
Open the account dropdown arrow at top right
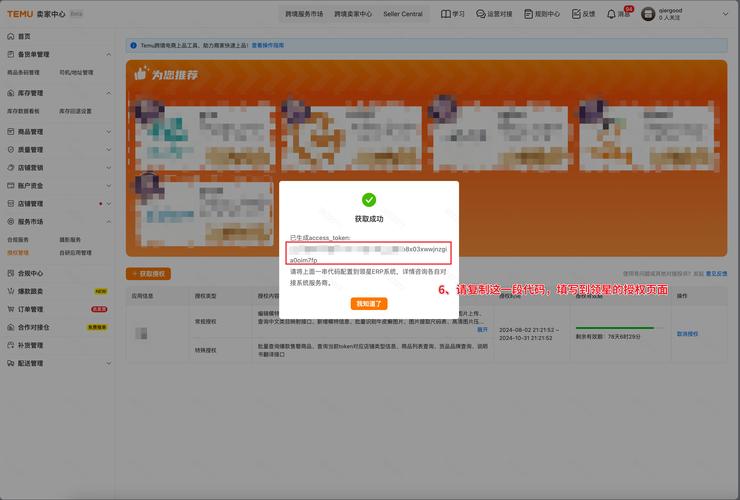click(x=725, y=14)
